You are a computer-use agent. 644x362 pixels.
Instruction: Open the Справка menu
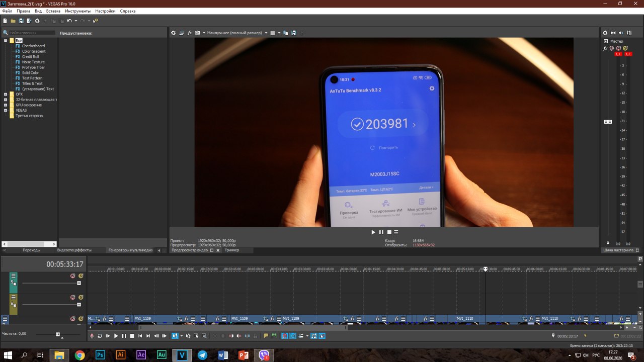pyautogui.click(x=128, y=11)
